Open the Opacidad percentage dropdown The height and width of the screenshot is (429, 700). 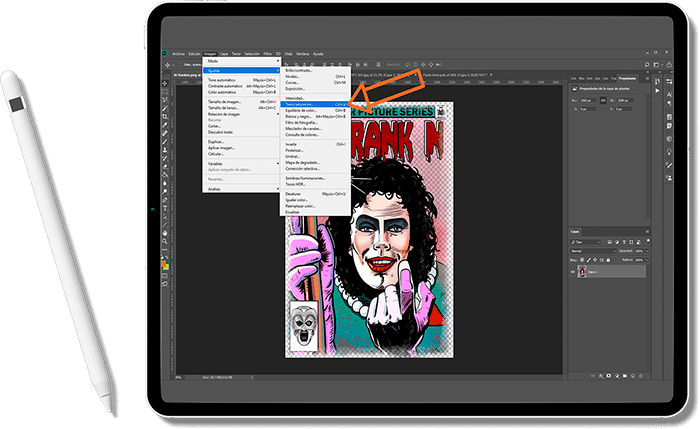[x=647, y=251]
